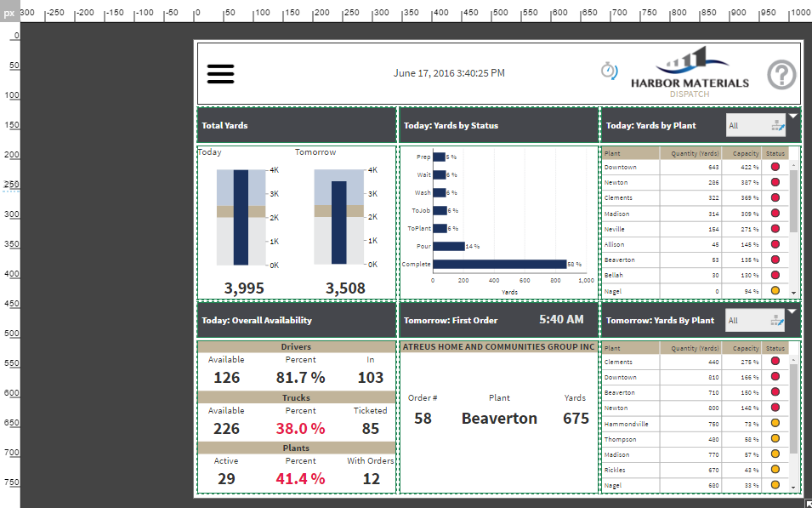The image size is (812, 508).
Task: Click Allison row red status indicator
Action: 775,244
